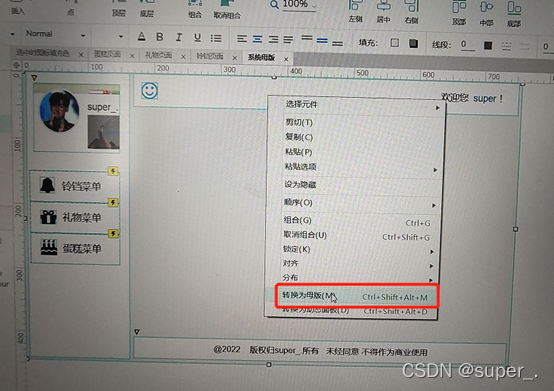Set vertical text alignment to middle
554x391 pixels.
322,41
